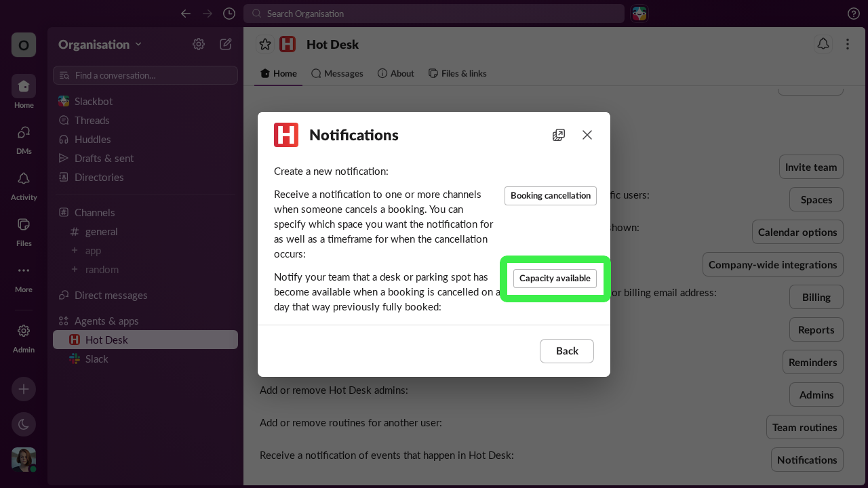Open the Slackbot icon beside the search bar

(639, 14)
